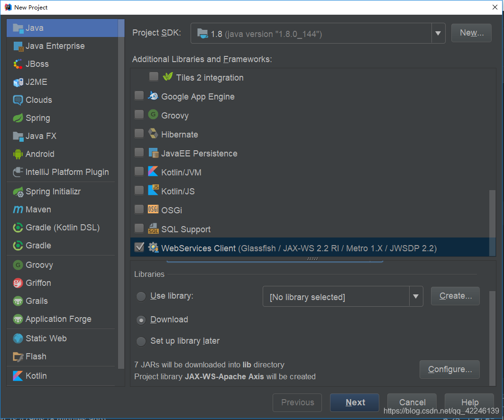Click the WebServices Client gear icon
The height and width of the screenshot is (420, 504).
[x=153, y=247]
